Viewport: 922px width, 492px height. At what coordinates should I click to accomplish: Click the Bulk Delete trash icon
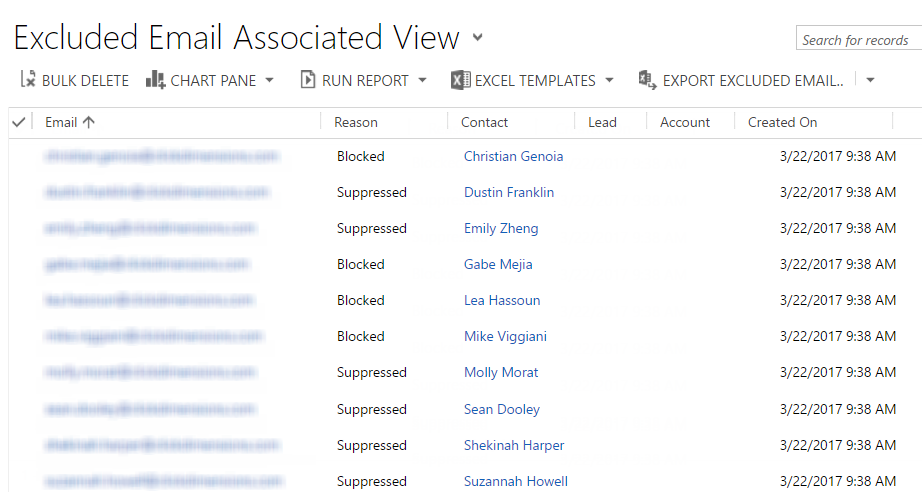(28, 80)
